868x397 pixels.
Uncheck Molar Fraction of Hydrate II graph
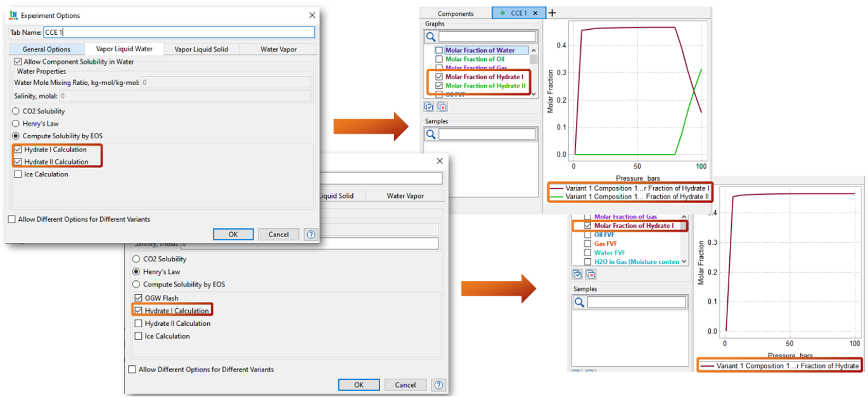click(x=438, y=86)
